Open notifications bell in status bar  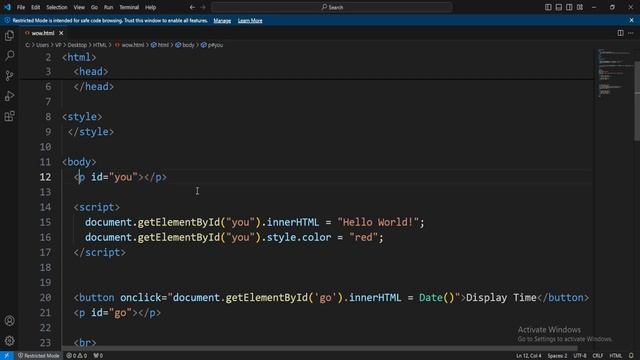pyautogui.click(x=631, y=356)
